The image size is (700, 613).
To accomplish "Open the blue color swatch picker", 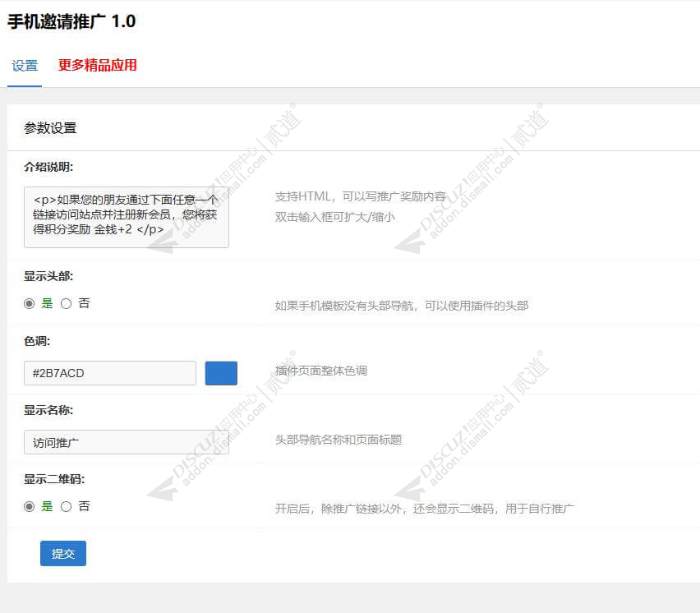I will [x=221, y=373].
